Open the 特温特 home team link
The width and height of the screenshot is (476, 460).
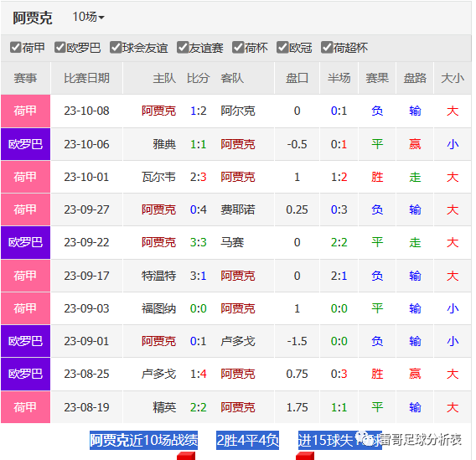(158, 276)
